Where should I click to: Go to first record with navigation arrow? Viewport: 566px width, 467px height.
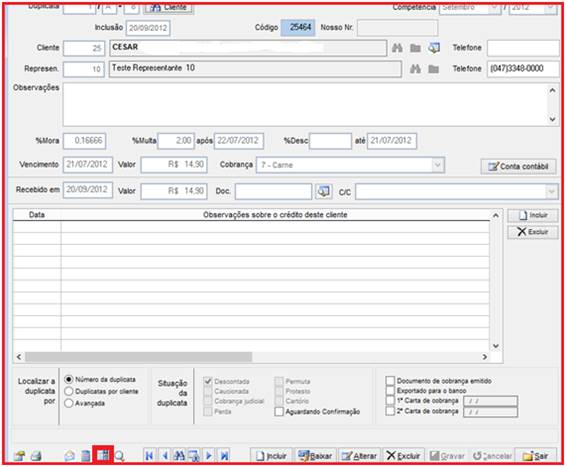(149, 456)
